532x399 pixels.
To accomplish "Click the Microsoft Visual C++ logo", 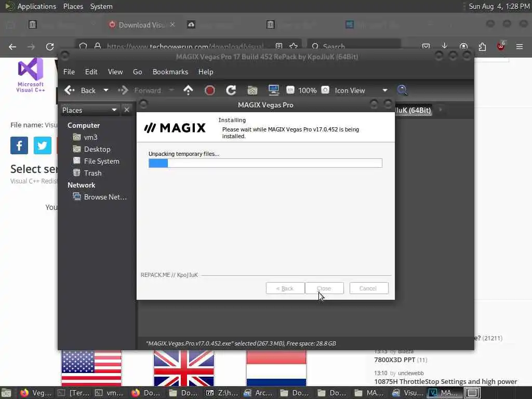I will pos(31,75).
